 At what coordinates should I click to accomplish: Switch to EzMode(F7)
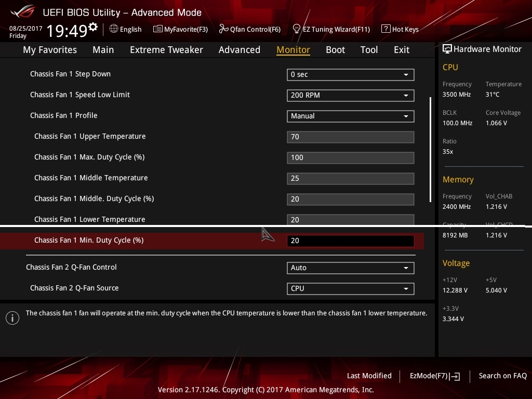tap(434, 376)
